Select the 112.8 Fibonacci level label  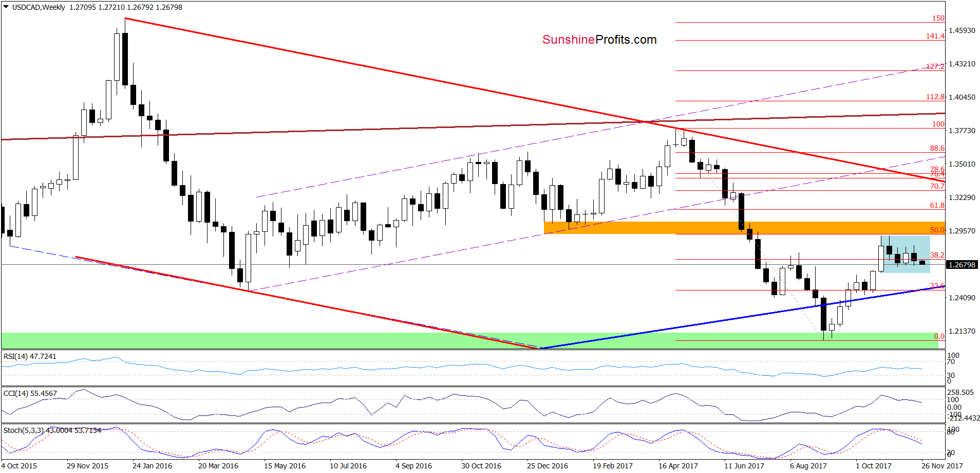tap(935, 97)
